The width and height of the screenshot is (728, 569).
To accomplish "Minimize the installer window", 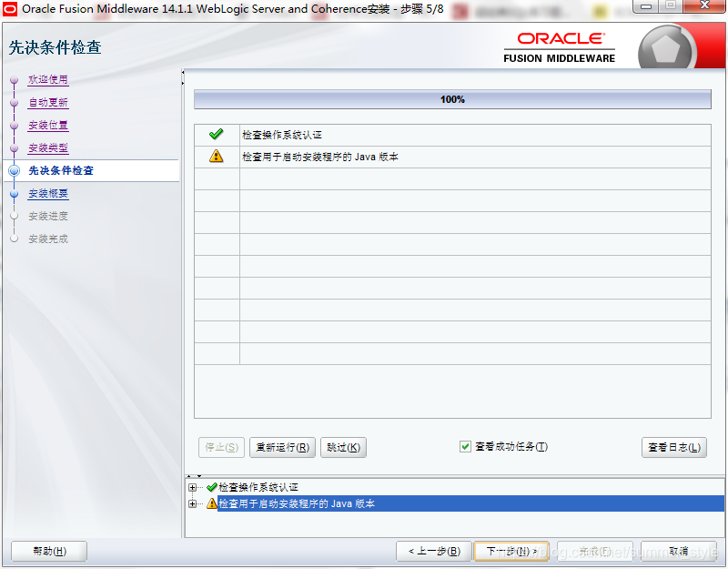I will tap(646, 6).
